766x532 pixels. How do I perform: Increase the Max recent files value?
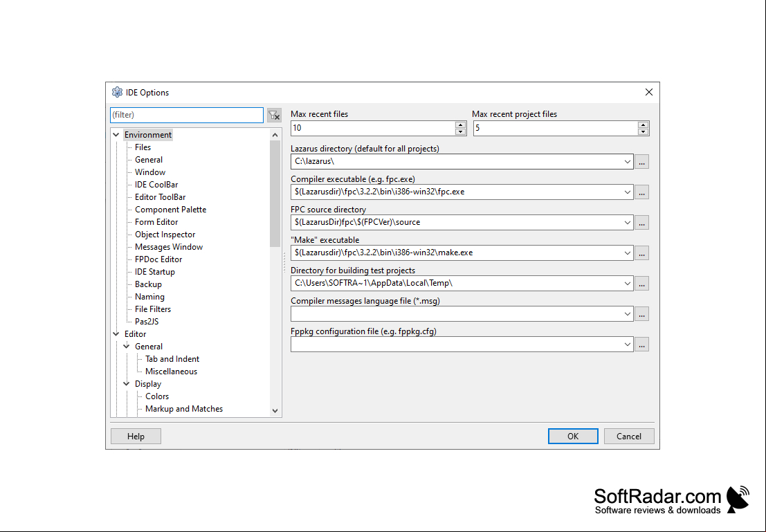click(x=460, y=125)
